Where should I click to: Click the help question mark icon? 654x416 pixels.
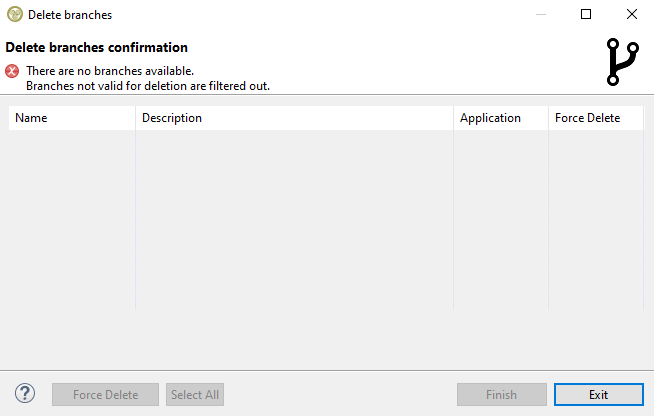(x=26, y=394)
